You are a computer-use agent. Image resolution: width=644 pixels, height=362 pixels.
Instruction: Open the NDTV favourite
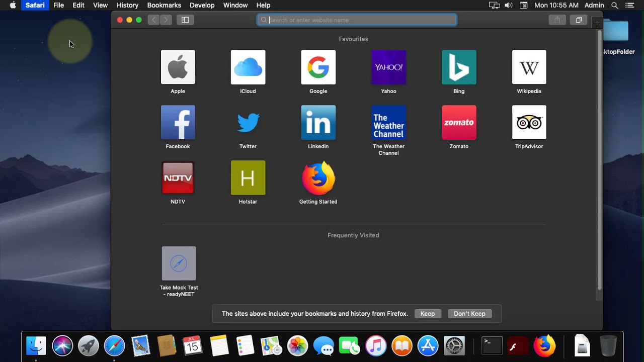(178, 177)
